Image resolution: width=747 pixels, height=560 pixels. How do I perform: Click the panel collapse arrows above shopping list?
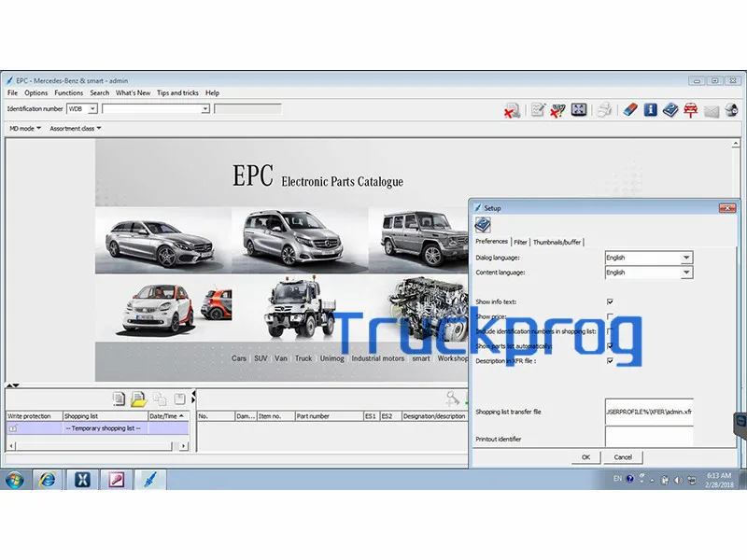point(13,385)
